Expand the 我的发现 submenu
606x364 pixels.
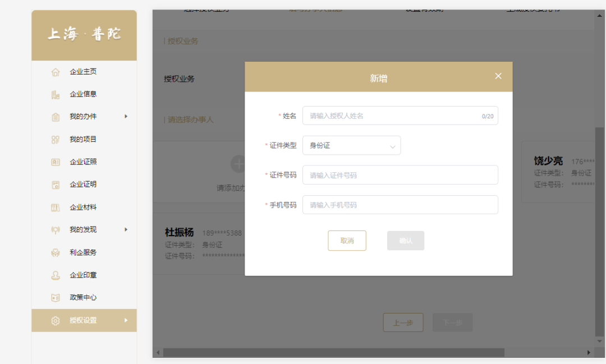126,229
